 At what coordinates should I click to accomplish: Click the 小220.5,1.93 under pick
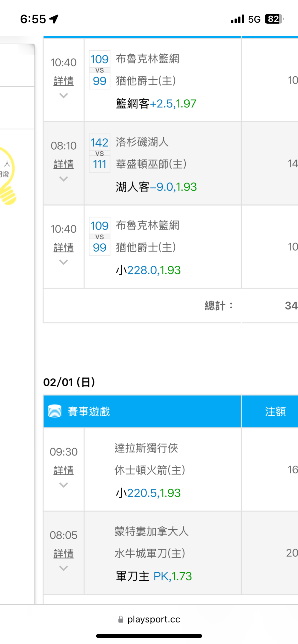point(148,493)
